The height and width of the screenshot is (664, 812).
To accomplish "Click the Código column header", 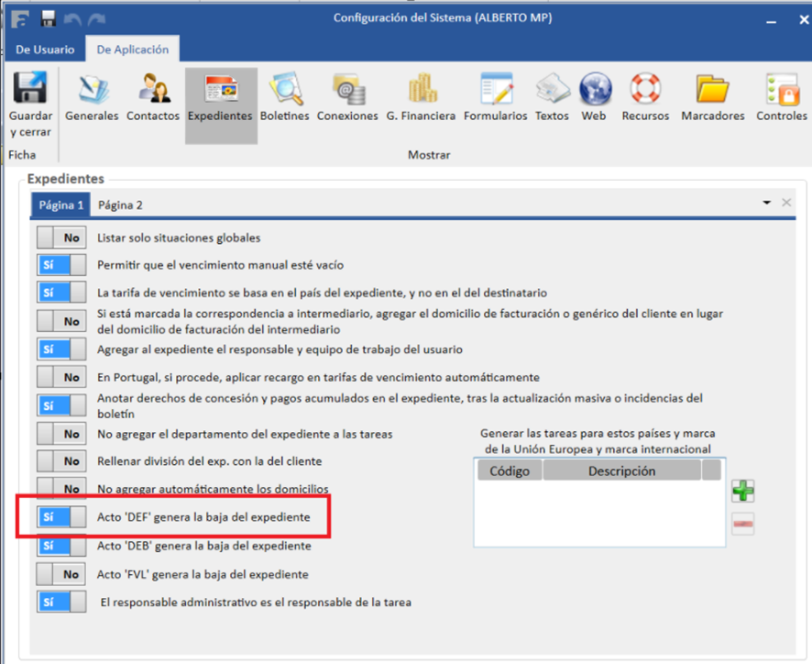I will point(509,471).
